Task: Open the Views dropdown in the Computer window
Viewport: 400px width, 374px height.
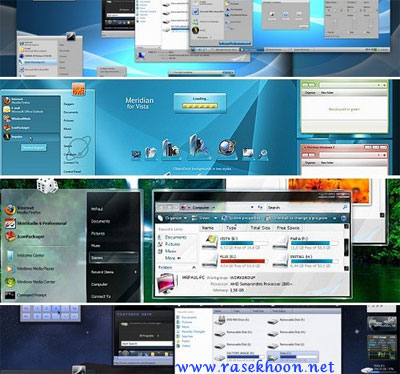Action: (204, 218)
